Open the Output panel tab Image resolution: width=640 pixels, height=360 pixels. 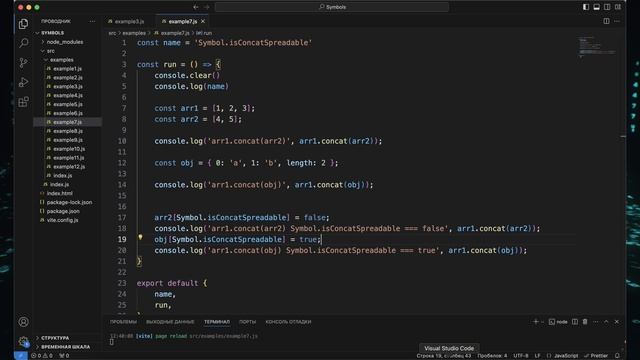170,322
